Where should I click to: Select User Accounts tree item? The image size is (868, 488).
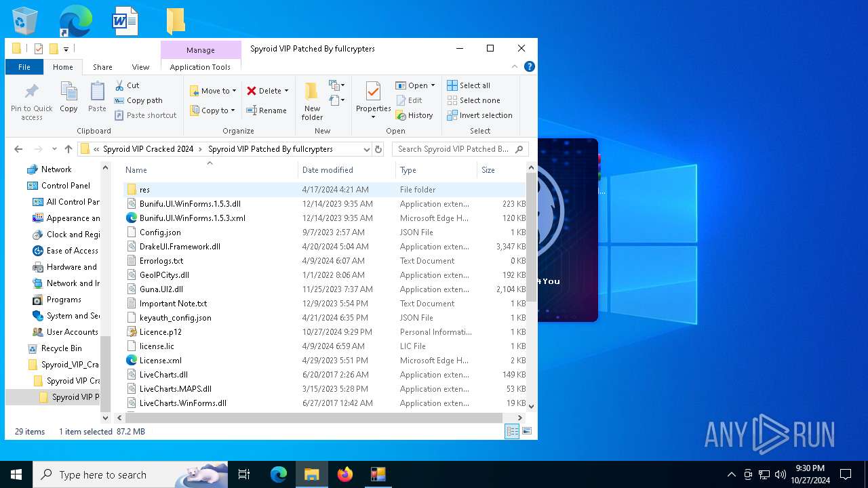point(72,332)
